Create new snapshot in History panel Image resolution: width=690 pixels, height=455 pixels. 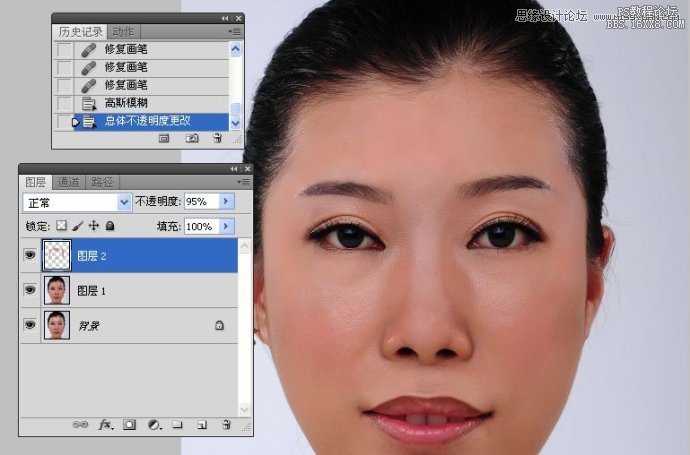tap(192, 140)
